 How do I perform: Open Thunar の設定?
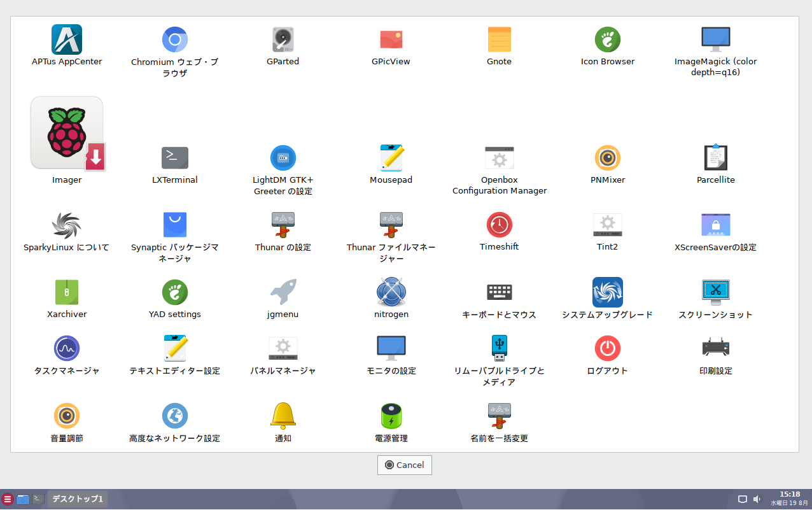(x=283, y=225)
